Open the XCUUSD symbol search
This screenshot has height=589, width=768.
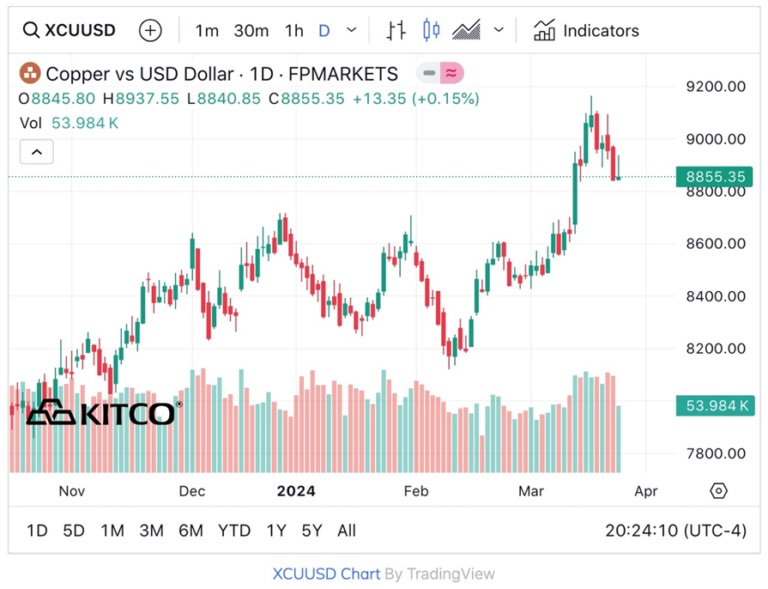(x=69, y=30)
